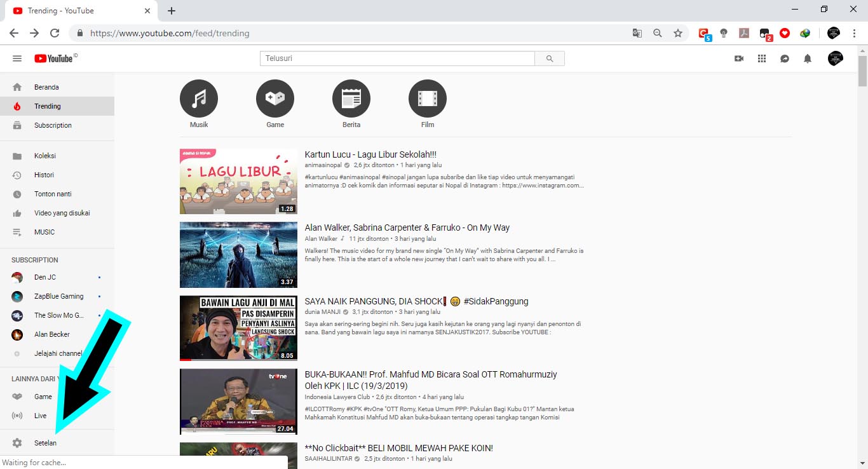This screenshot has width=868, height=469.
Task: Bookmark this page with star icon
Action: pyautogui.click(x=678, y=33)
